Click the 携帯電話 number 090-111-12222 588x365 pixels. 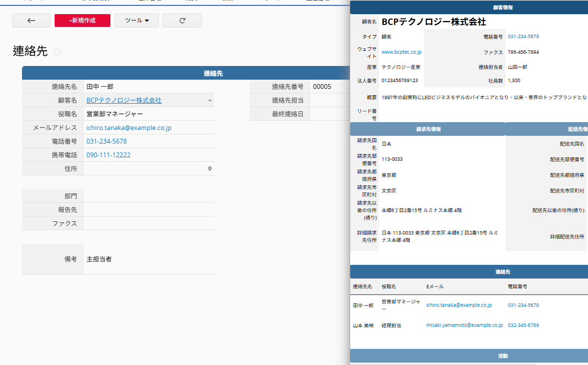coord(108,155)
